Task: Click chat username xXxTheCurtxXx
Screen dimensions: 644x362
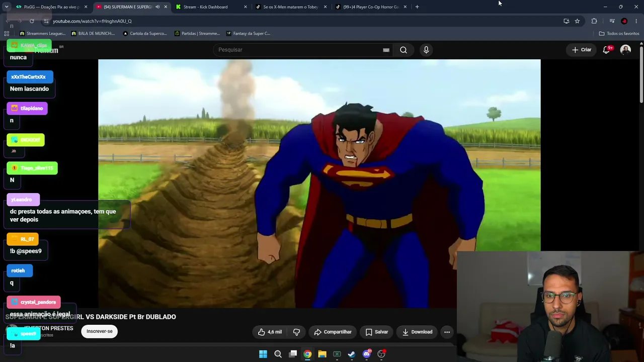Action: point(28,77)
